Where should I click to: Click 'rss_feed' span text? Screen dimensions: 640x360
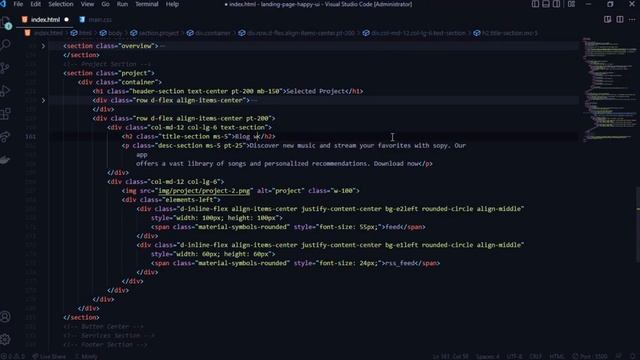tap(400, 263)
